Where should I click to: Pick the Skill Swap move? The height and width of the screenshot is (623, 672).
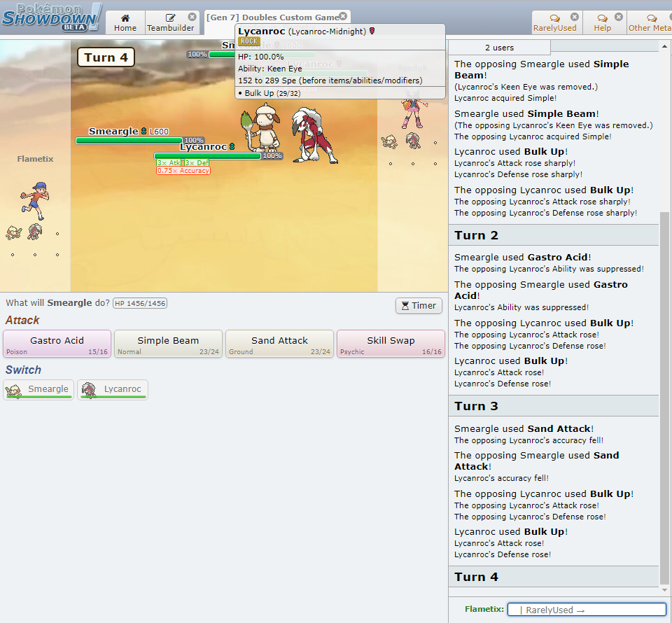pyautogui.click(x=391, y=344)
